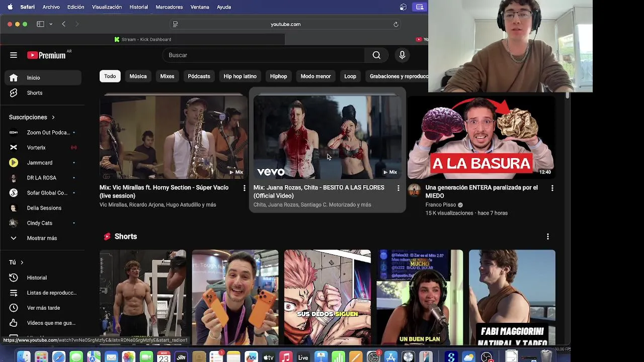Image resolution: width=644 pixels, height=362 pixels.
Task: Open the Archivo menu
Action: pos(51,7)
